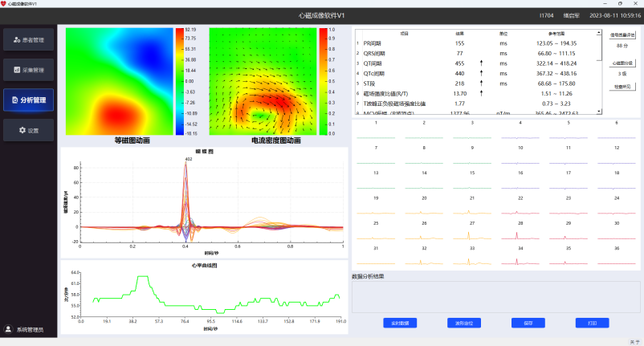Click 关于 about in the status bar
The image size is (644, 346).
click(634, 342)
